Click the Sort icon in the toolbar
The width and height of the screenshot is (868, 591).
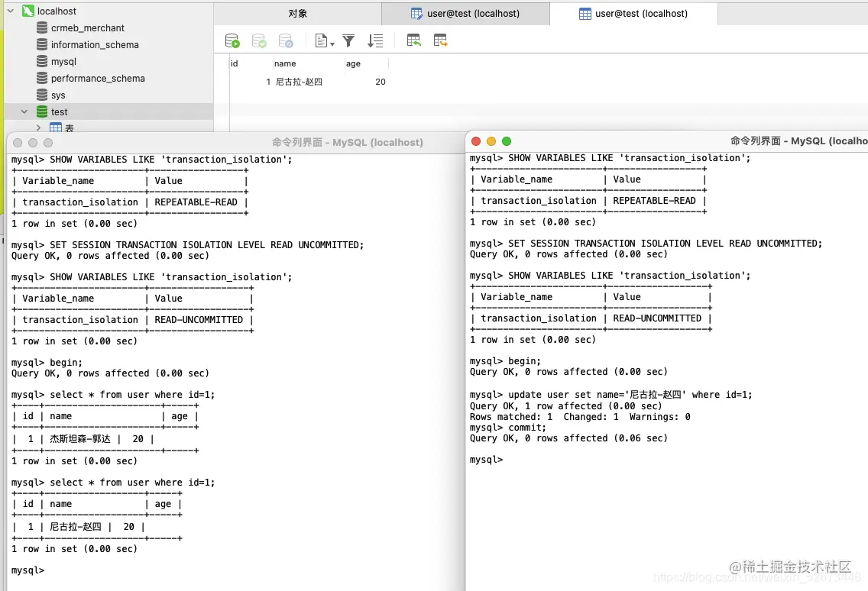[375, 40]
